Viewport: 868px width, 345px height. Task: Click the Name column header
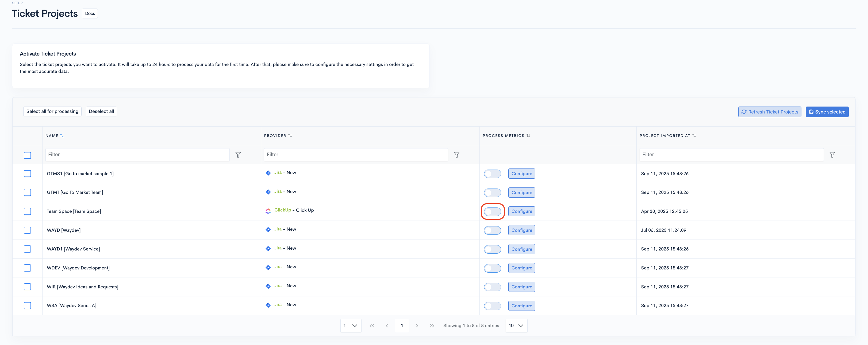tap(52, 136)
